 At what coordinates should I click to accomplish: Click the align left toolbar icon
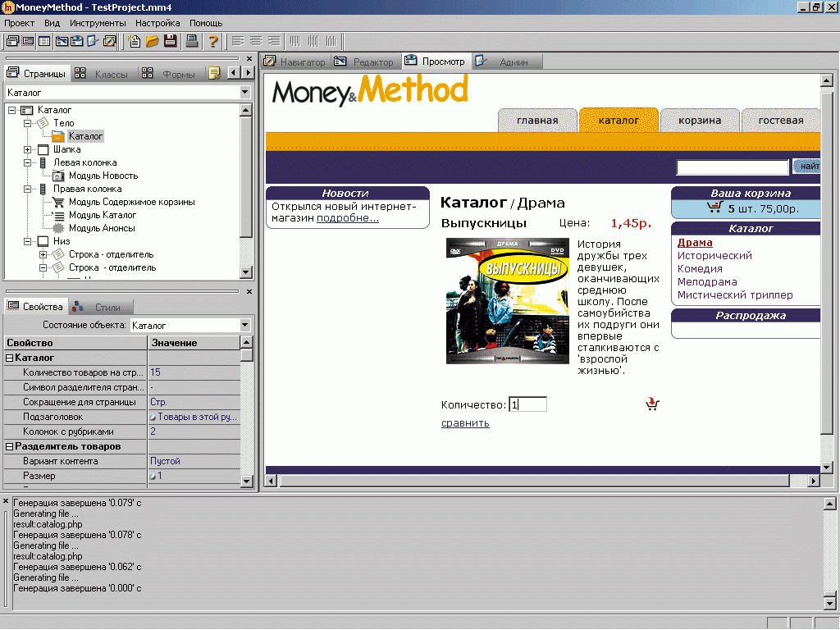tap(238, 41)
